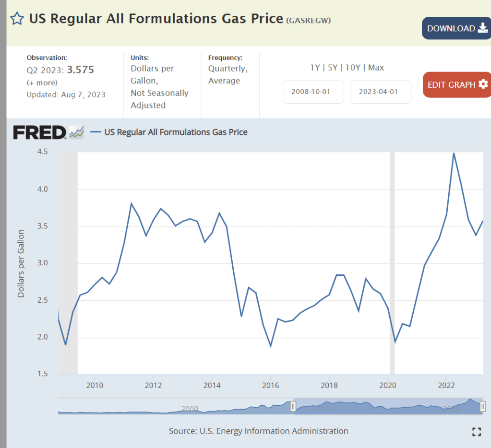
Task: Click the left range slider handle
Action: (293, 407)
